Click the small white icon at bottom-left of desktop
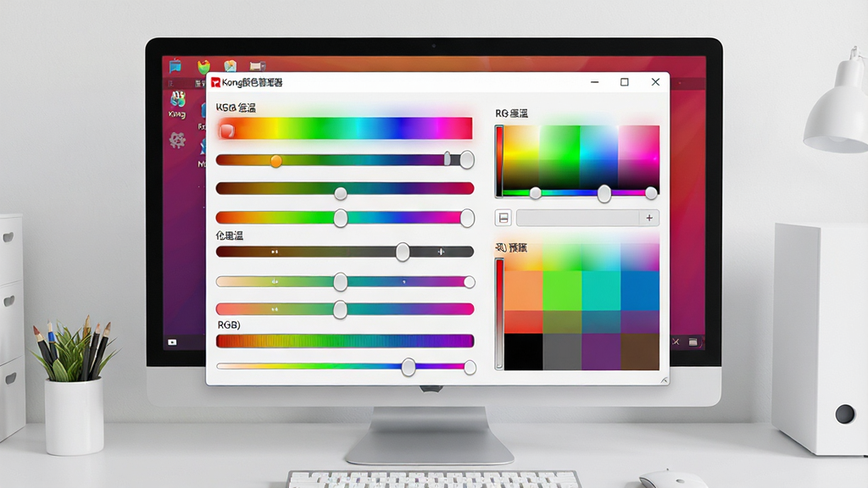The height and width of the screenshot is (488, 868). 172,342
